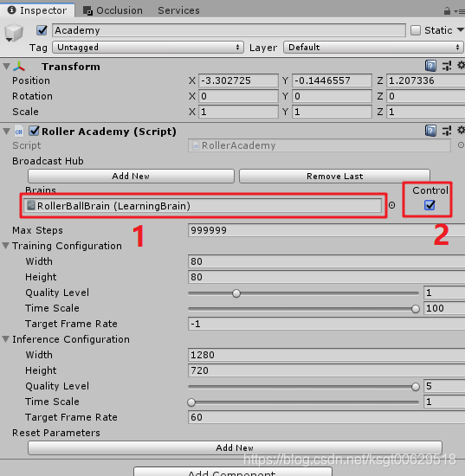Click the Add Component button
The height and width of the screenshot is (476, 465).
tap(232, 472)
